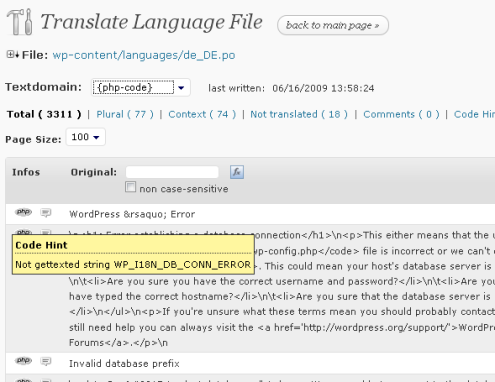Viewport: 495px width, 382px height.
Task: Open the wp-content/languages/de_DE.po file link
Action: [144, 55]
